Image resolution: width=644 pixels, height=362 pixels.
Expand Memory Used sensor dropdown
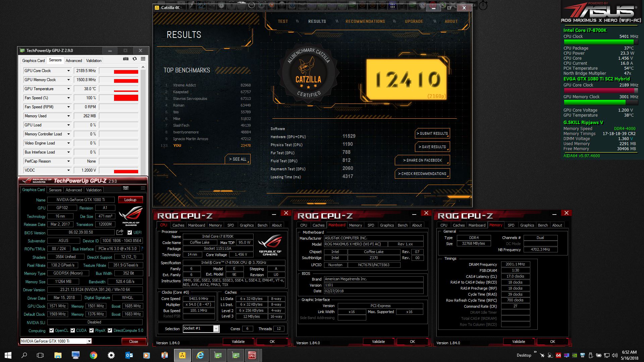(x=68, y=116)
